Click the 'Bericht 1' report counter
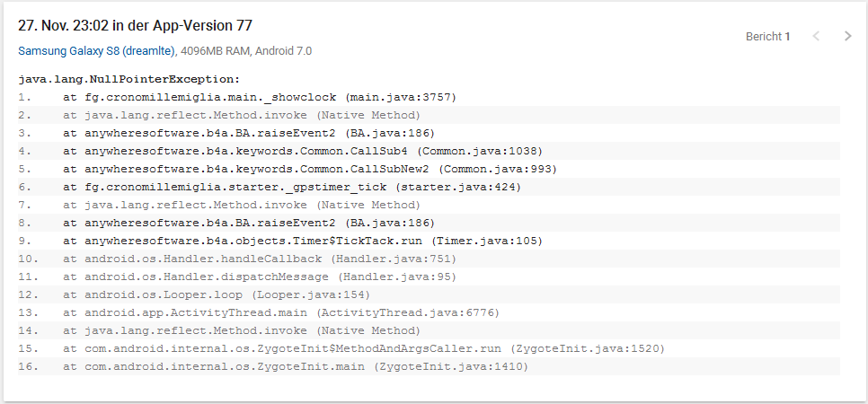This screenshot has width=868, height=404. (767, 37)
